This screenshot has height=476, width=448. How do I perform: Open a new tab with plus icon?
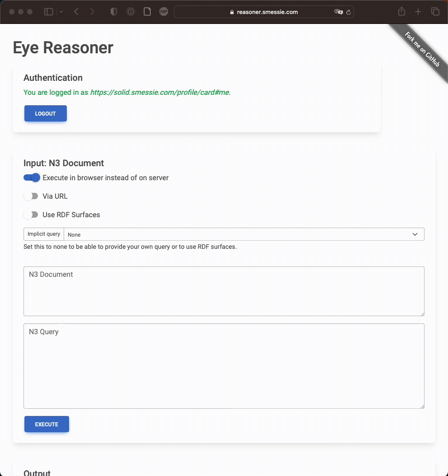click(x=418, y=12)
